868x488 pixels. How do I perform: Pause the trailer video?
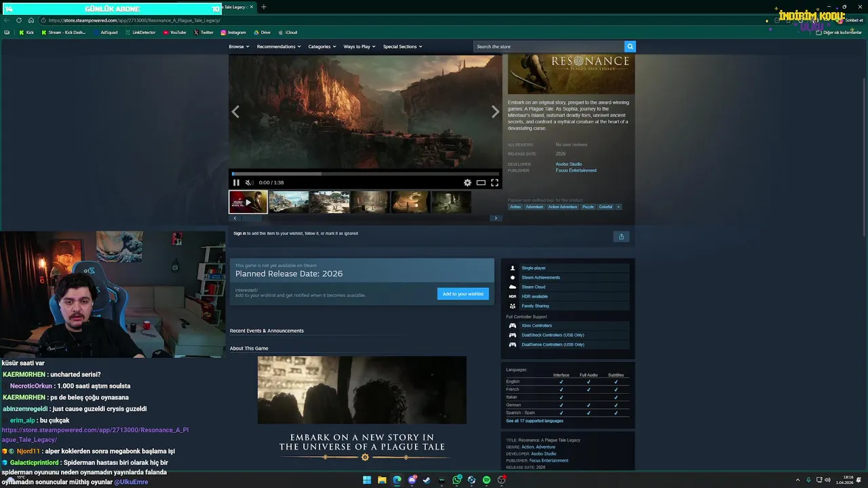coord(236,182)
